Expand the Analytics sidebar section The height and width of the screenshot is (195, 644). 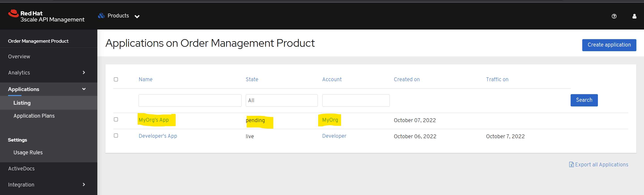click(x=84, y=72)
